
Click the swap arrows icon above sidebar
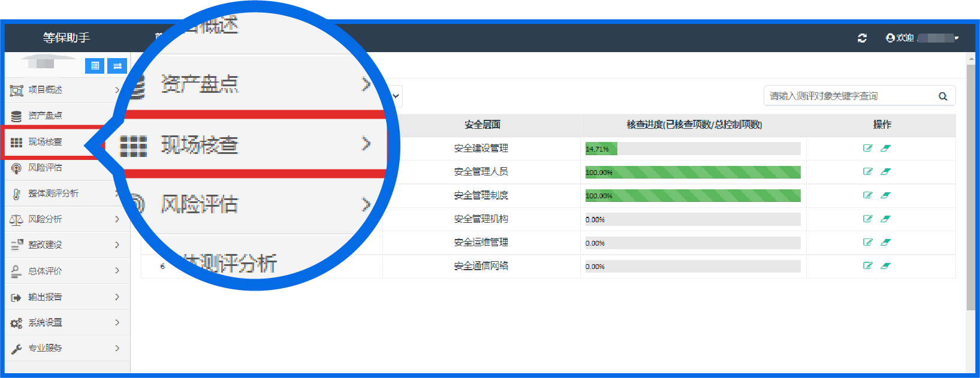pos(117,66)
